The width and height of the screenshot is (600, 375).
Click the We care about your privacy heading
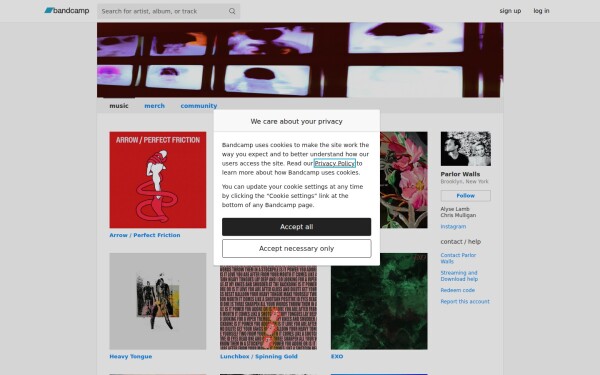pos(297,121)
